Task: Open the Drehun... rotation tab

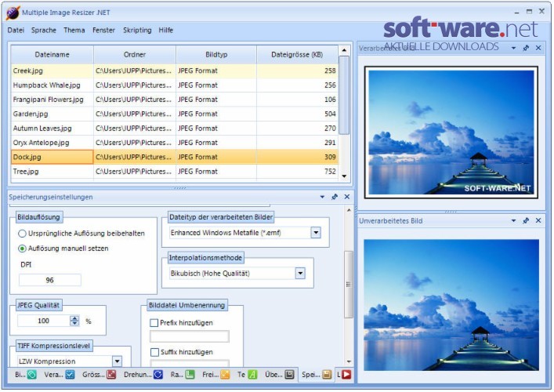Action: pos(143,374)
